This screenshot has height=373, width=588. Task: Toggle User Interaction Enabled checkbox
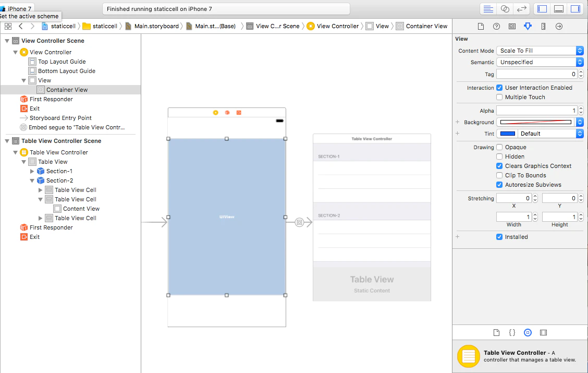pyautogui.click(x=499, y=88)
